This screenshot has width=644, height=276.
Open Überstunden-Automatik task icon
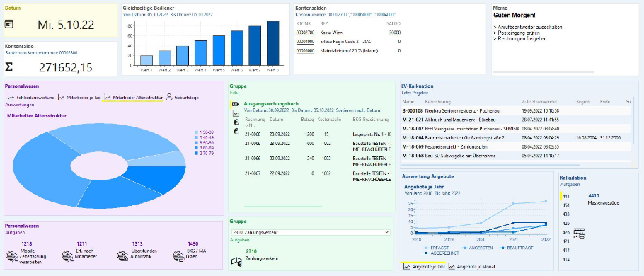point(123,256)
